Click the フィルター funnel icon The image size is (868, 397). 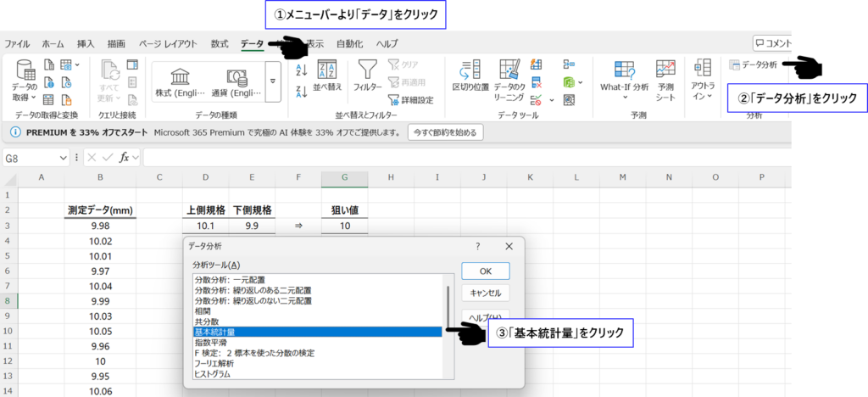(367, 71)
